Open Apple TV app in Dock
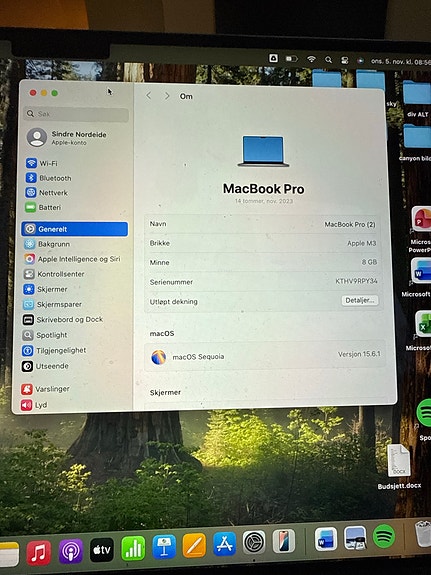The width and height of the screenshot is (431, 575). click(x=102, y=550)
